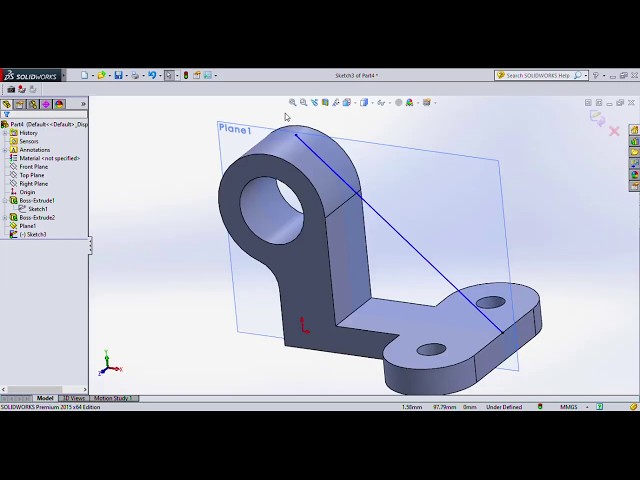Click the New document icon
640x480 pixels.
coord(84,75)
